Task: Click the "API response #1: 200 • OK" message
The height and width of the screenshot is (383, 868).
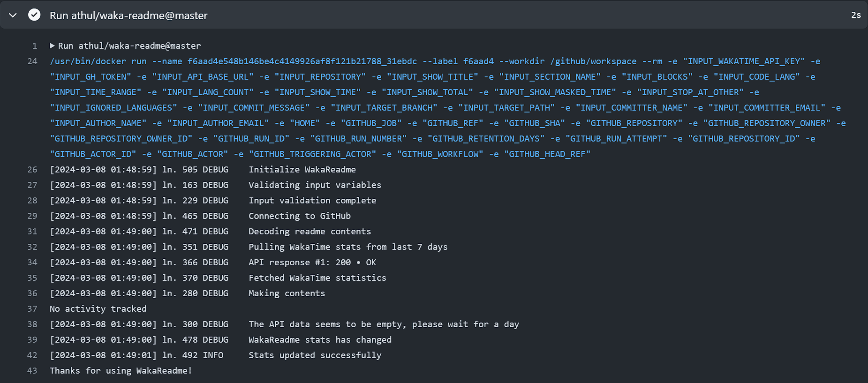Action: click(312, 263)
